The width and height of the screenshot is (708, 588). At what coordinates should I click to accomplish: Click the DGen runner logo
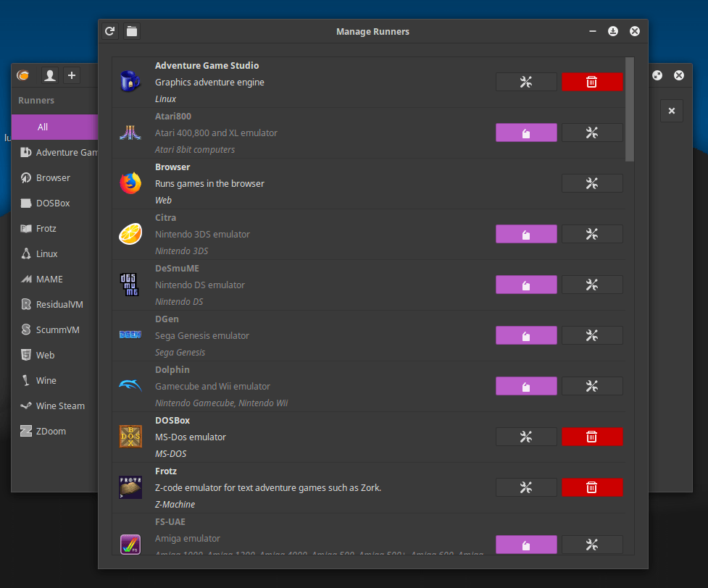[130, 335]
